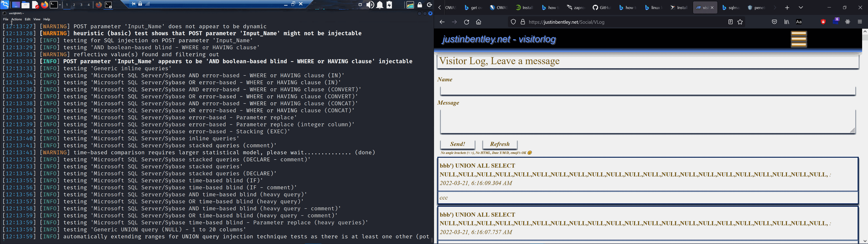Click the URL address bar

pyautogui.click(x=627, y=22)
